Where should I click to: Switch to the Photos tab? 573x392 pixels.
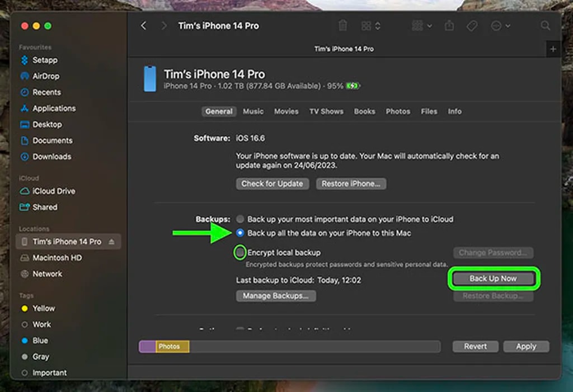coord(398,111)
